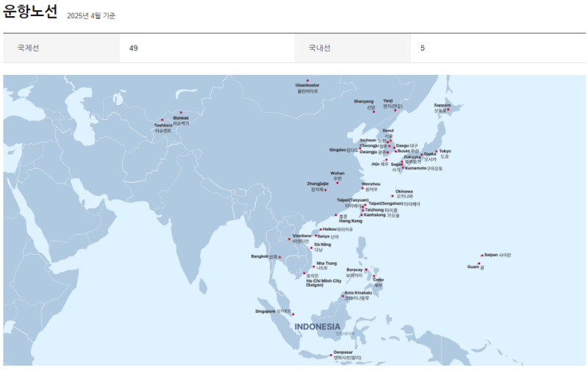This screenshot has height=370, width=588.
Task: Click the Ulaanbaatar red map marker
Action: 307,80
